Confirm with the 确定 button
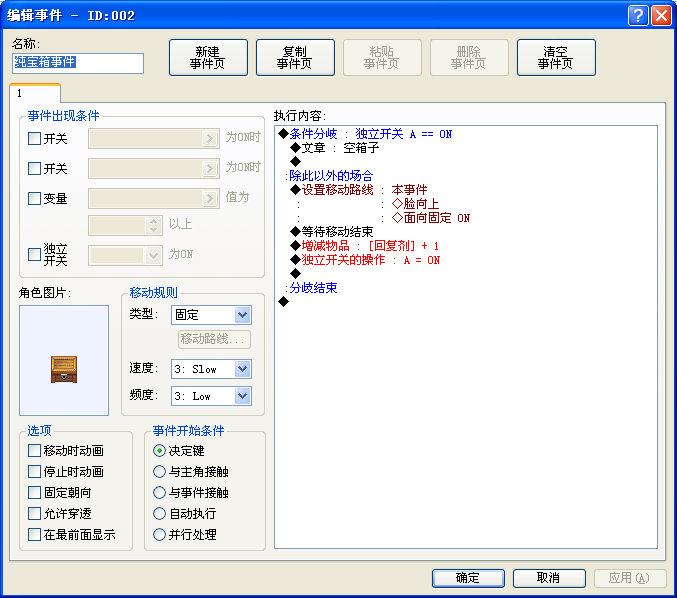Viewport: 677px width, 598px height. (x=468, y=578)
